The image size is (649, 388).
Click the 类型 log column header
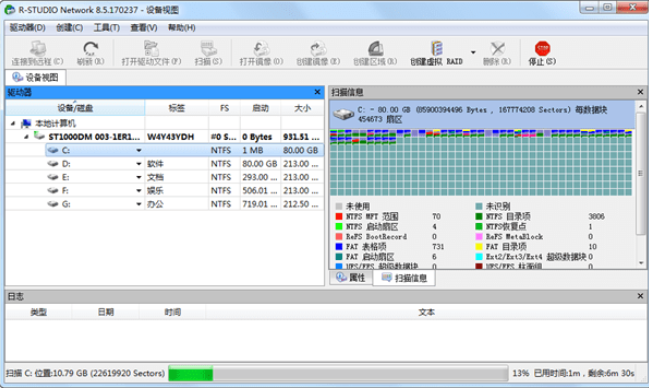[x=38, y=312]
